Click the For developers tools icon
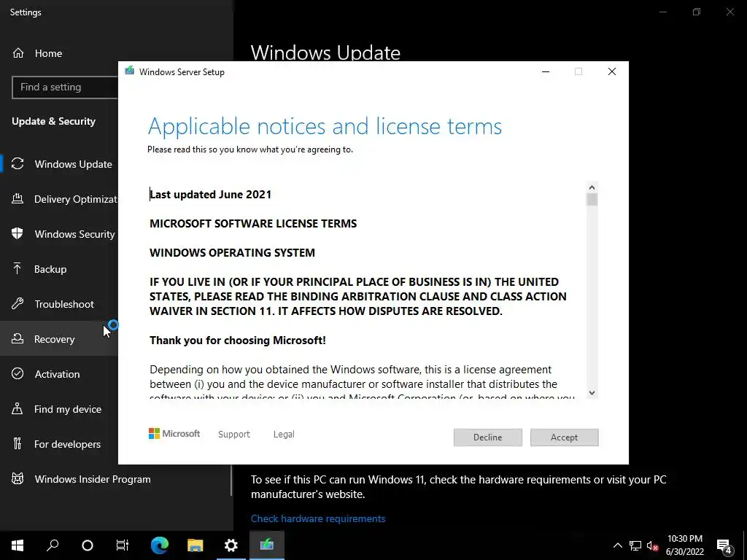This screenshot has height=560, width=747. (x=18, y=443)
